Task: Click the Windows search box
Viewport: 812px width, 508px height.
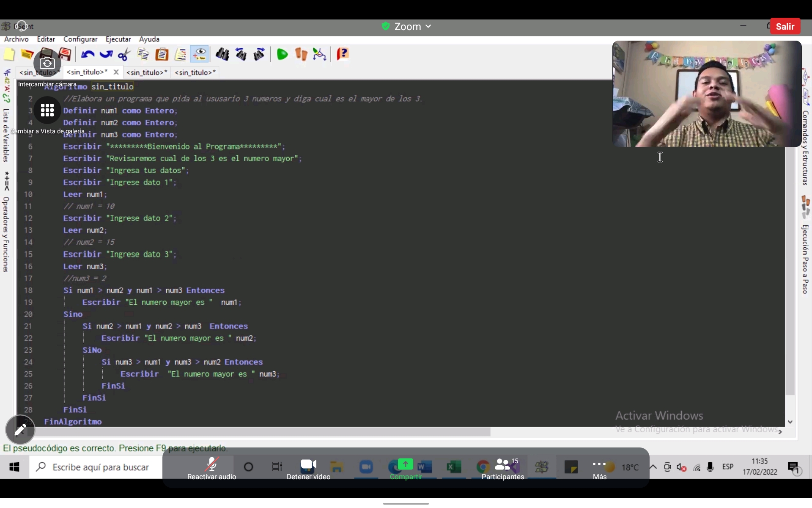Action: point(96,467)
